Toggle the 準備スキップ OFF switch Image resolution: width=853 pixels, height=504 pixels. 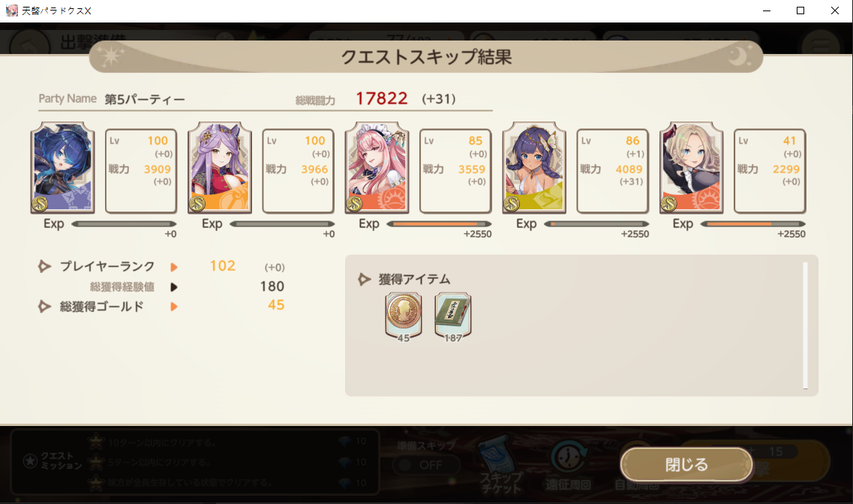pos(426,466)
